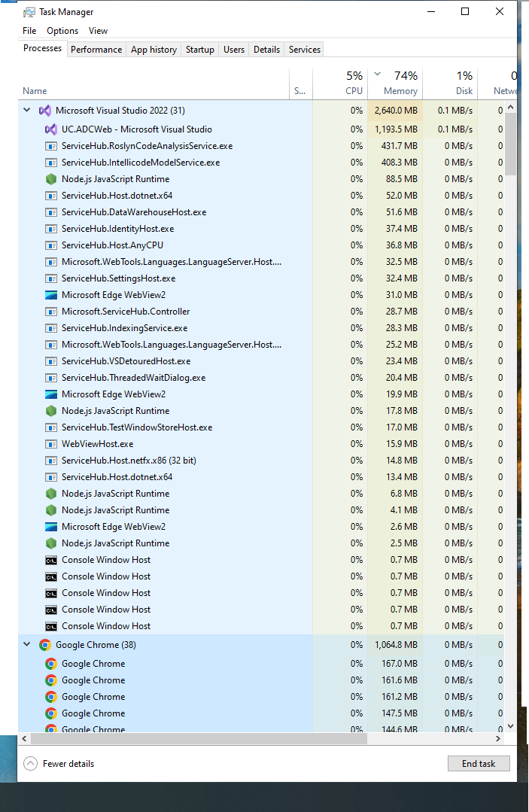Click the horizontal scrollbar left arrow
Image resolution: width=529 pixels, height=812 pixels.
[24, 739]
